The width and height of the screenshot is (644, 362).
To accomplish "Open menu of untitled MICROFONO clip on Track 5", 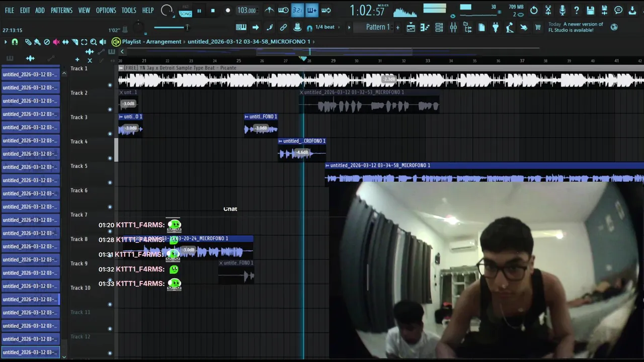I will click(x=328, y=165).
